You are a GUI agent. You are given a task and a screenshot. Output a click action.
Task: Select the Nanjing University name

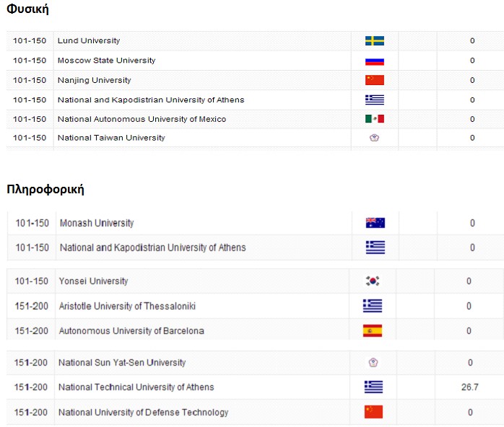[94, 80]
